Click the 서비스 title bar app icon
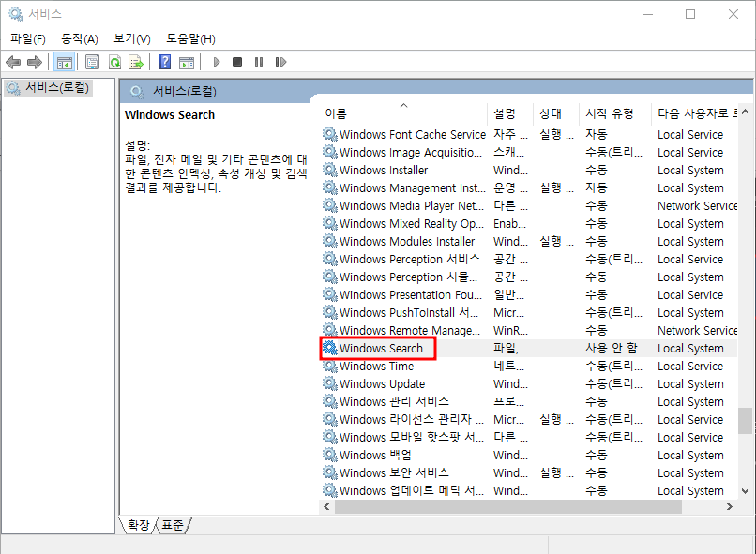 (16, 14)
